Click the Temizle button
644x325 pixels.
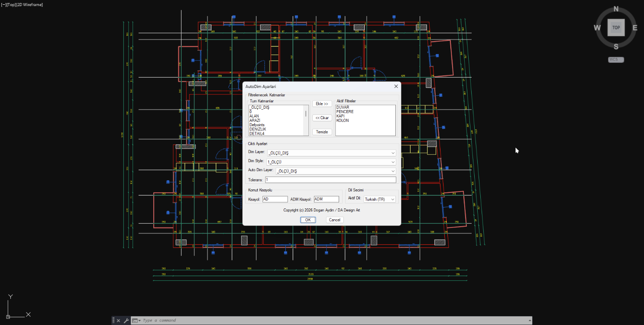pos(322,132)
